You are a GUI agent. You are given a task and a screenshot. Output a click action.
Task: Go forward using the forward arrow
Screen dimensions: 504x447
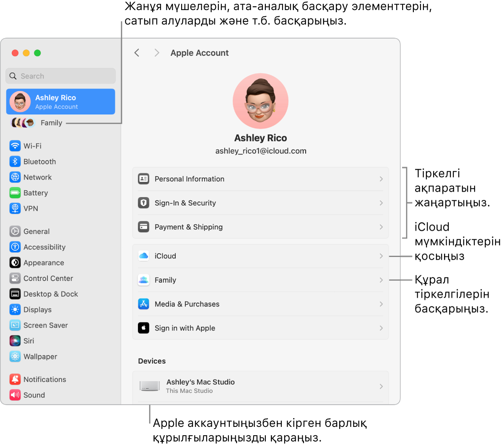[157, 53]
